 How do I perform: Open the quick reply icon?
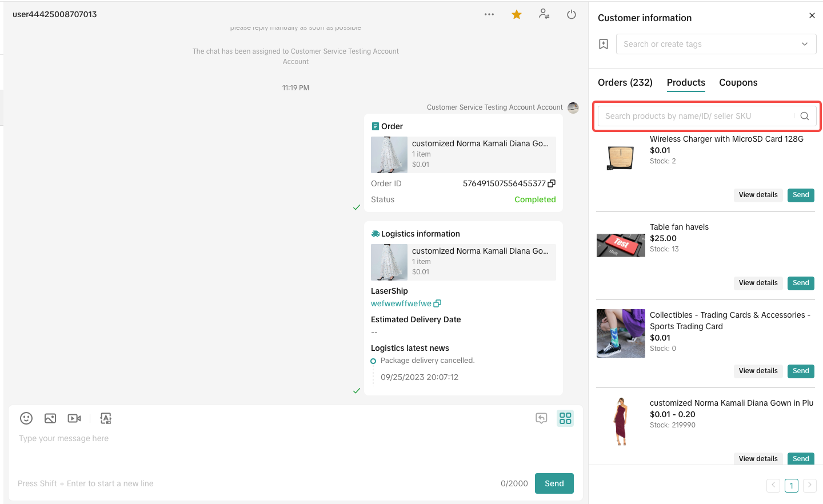(x=541, y=418)
